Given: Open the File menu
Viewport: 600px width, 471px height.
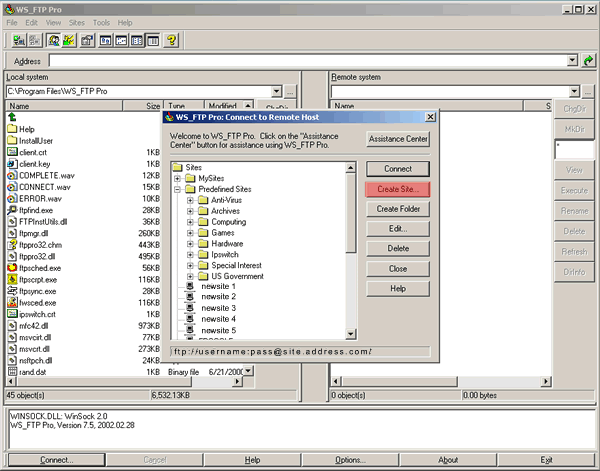Looking at the screenshot, I should (12, 23).
